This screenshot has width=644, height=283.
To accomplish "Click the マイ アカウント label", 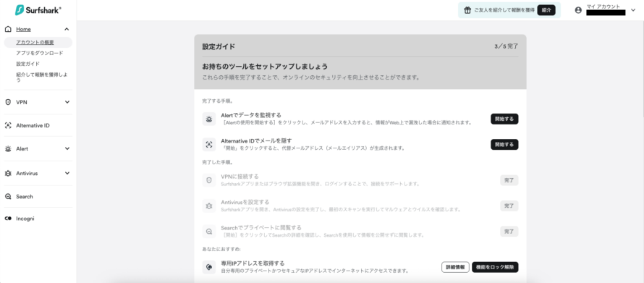I will (603, 7).
